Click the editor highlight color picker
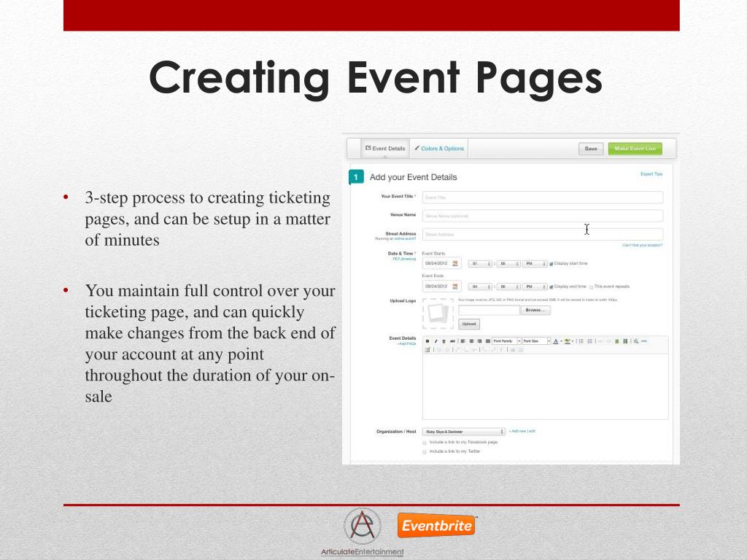This screenshot has height=560, width=747. pyautogui.click(x=568, y=341)
